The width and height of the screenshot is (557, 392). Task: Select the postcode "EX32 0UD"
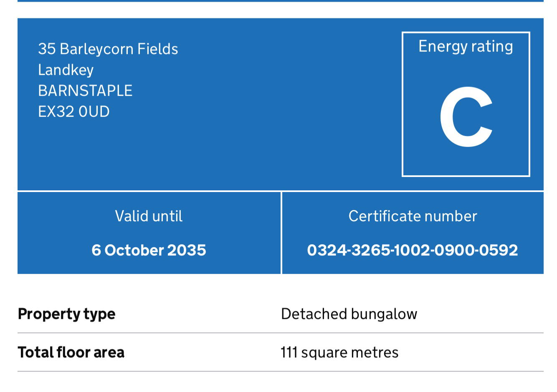74,111
